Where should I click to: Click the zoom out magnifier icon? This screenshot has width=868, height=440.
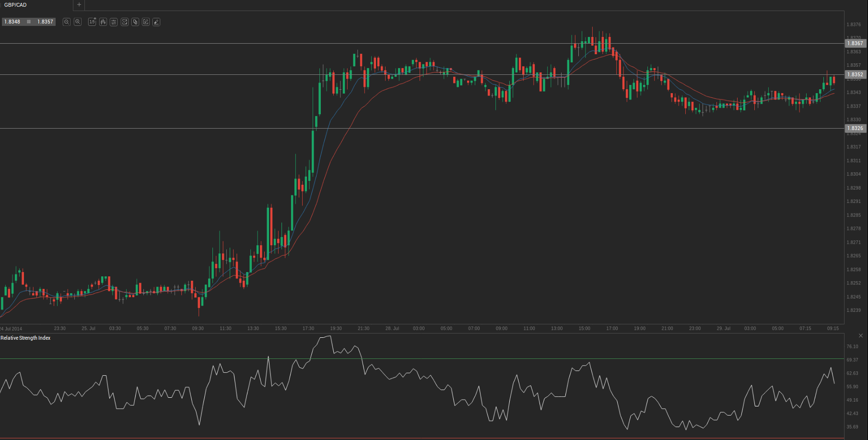pos(67,22)
